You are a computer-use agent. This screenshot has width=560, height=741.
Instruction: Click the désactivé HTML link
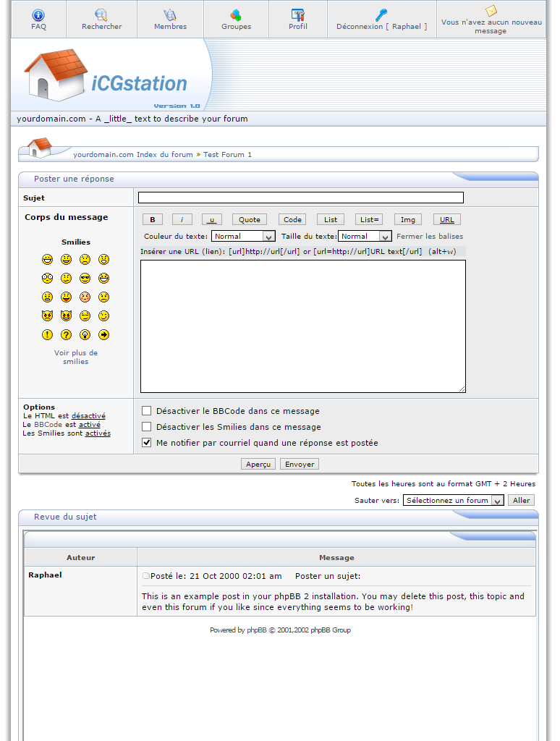88,416
